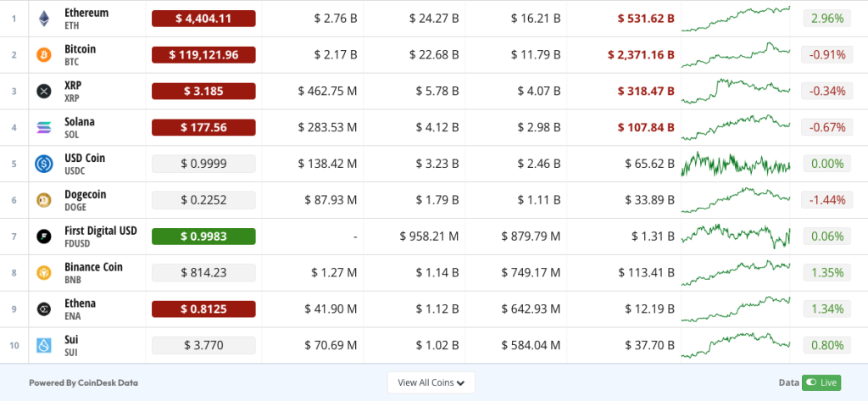Click Dogecoin's -1.44% change badge

pos(822,200)
